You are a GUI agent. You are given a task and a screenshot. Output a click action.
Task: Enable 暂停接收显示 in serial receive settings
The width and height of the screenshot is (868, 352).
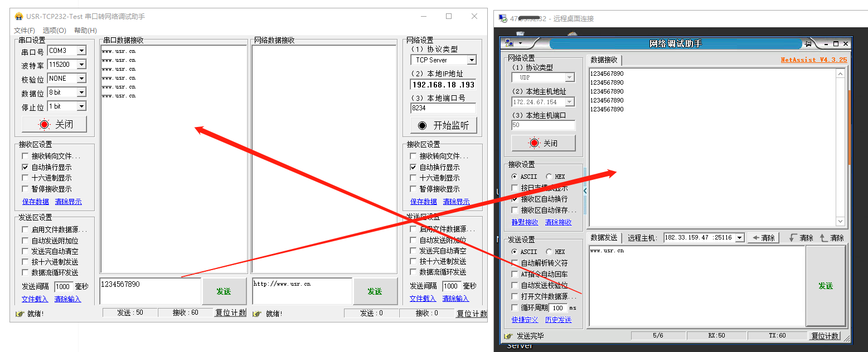click(25, 189)
